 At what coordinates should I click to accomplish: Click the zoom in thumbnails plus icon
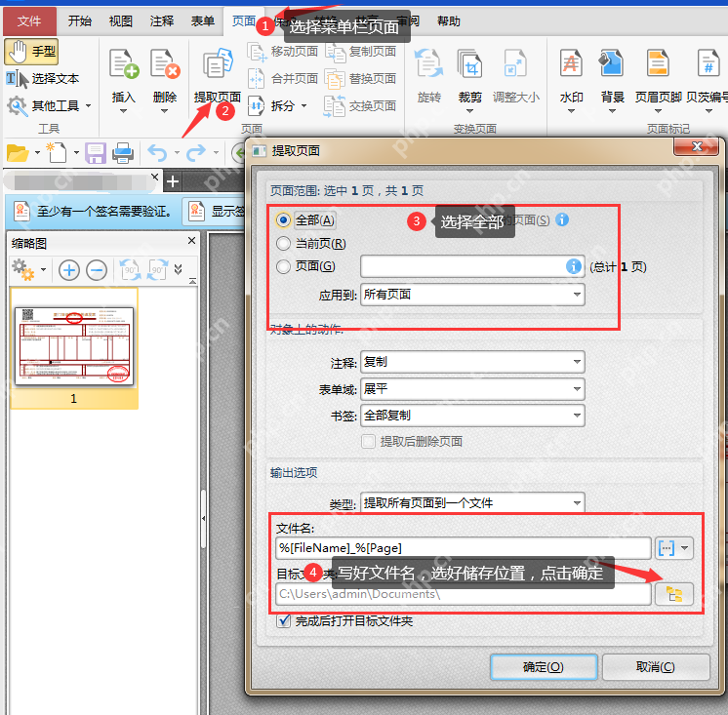[x=69, y=270]
